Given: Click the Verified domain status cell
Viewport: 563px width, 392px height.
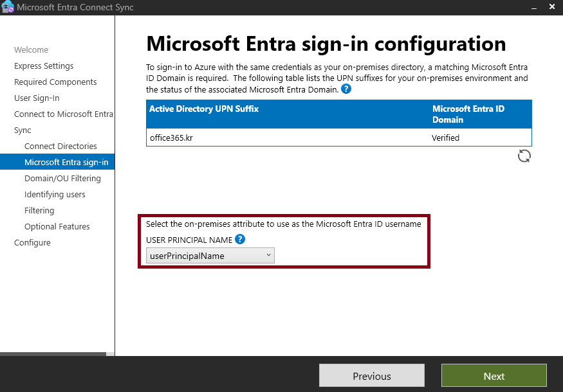Looking at the screenshot, I should point(445,138).
